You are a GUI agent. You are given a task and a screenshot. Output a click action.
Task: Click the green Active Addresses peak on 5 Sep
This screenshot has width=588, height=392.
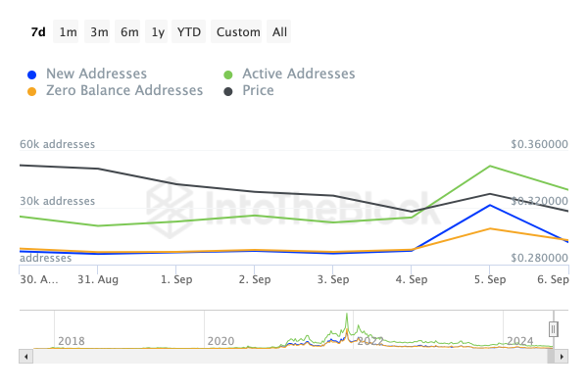point(489,166)
